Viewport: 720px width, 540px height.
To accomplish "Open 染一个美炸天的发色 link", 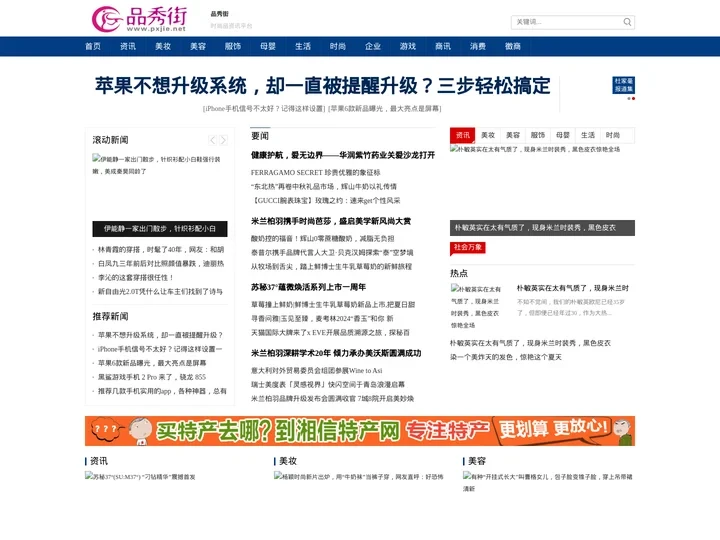I will click(506, 357).
